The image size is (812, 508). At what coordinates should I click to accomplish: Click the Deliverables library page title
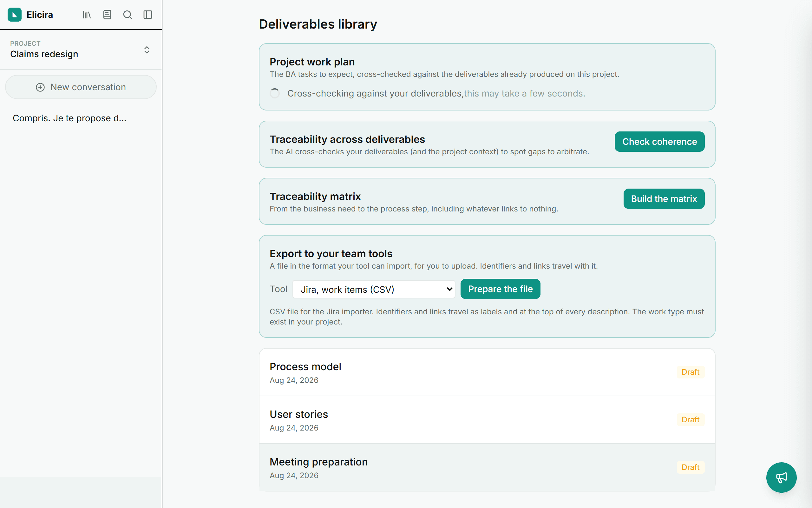[318, 24]
